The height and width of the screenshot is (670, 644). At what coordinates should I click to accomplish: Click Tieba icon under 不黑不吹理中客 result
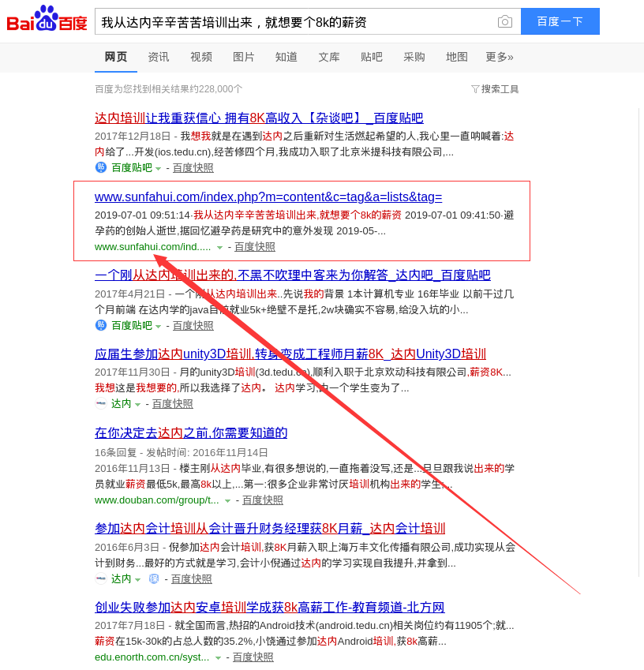(x=101, y=326)
